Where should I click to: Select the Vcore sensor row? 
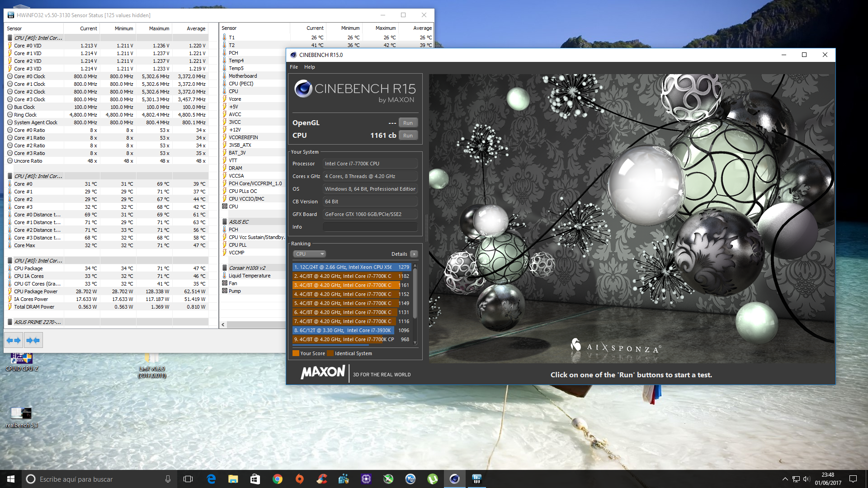click(x=253, y=99)
